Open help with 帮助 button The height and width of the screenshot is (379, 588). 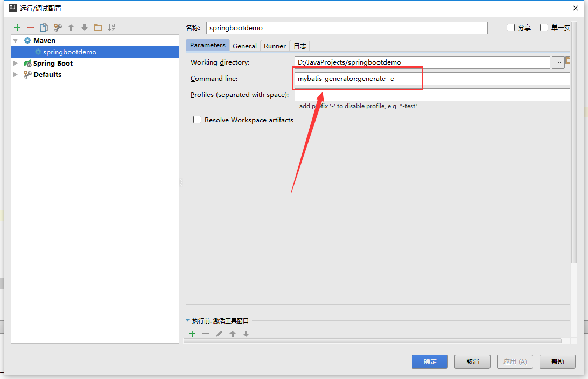pos(558,361)
